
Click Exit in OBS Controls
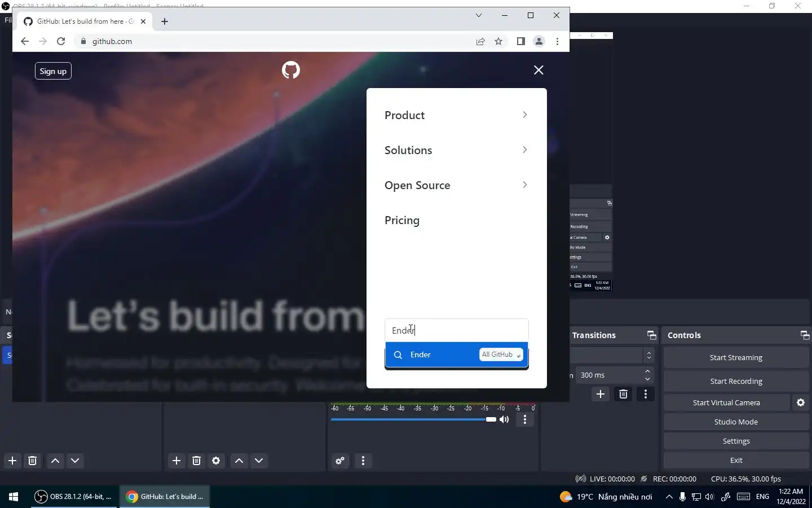(x=736, y=460)
